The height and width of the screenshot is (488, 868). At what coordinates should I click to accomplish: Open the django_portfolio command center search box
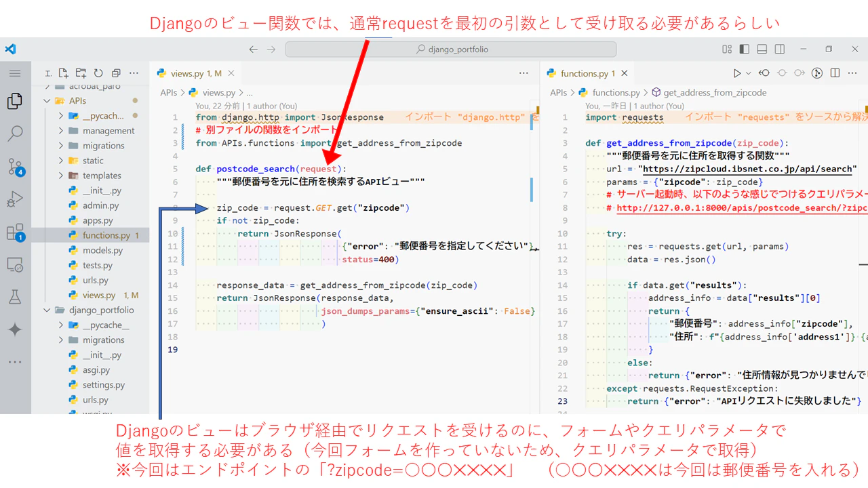click(x=451, y=49)
